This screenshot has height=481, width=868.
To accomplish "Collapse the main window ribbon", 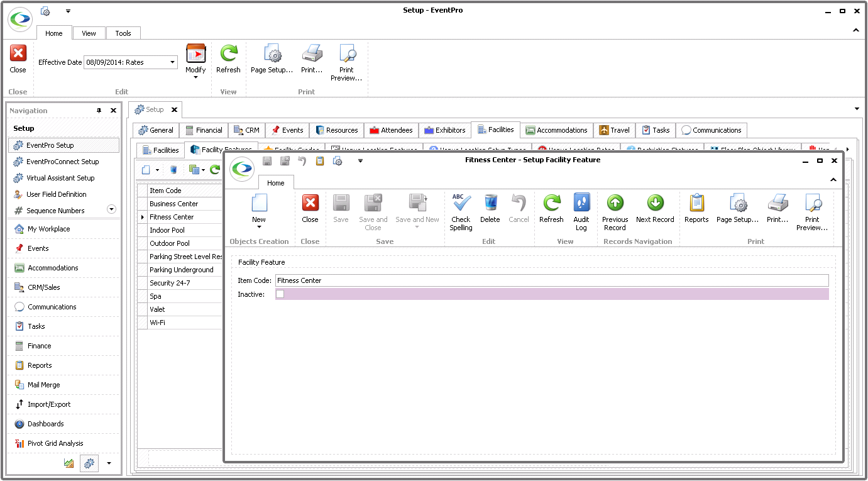I will coord(855,30).
